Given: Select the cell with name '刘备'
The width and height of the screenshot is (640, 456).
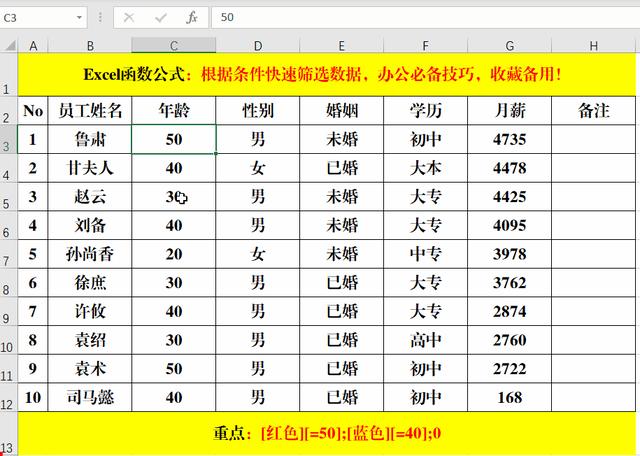Looking at the screenshot, I should [x=90, y=225].
